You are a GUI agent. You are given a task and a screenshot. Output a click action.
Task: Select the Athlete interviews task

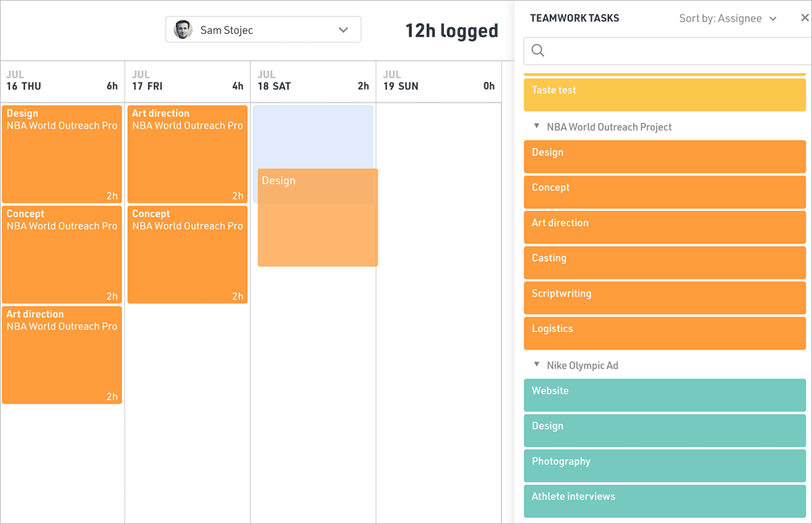tap(664, 500)
